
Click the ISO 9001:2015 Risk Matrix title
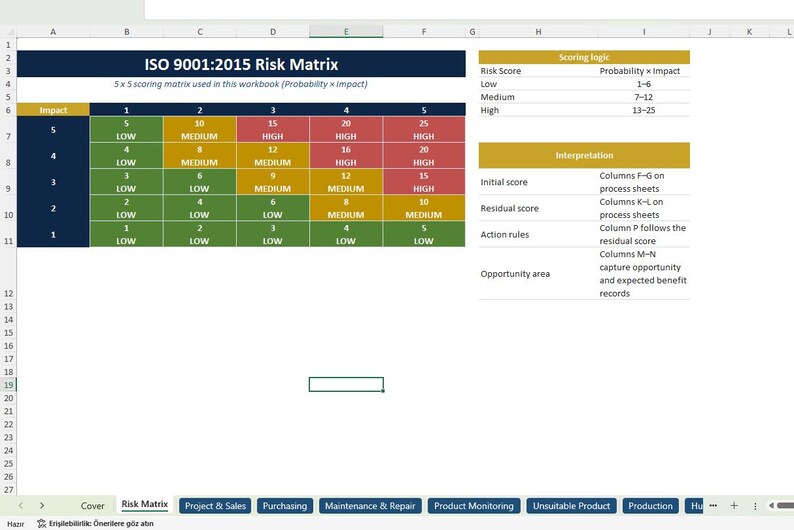[241, 64]
